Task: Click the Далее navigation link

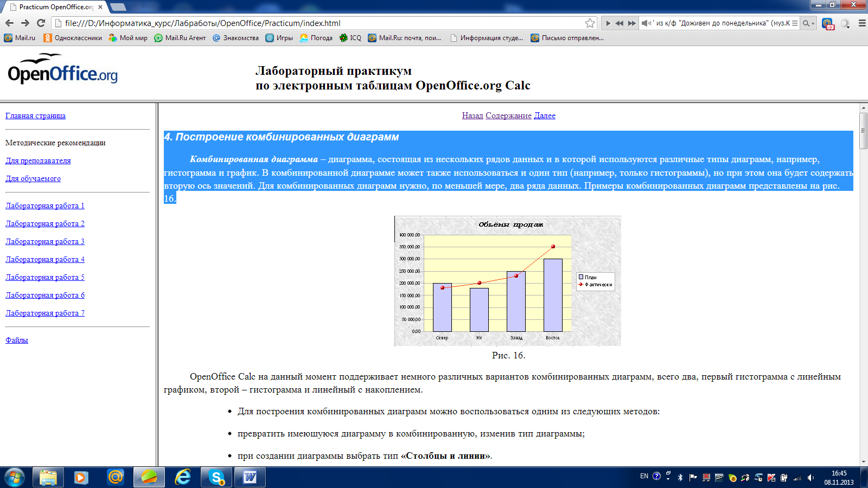Action: tap(545, 115)
